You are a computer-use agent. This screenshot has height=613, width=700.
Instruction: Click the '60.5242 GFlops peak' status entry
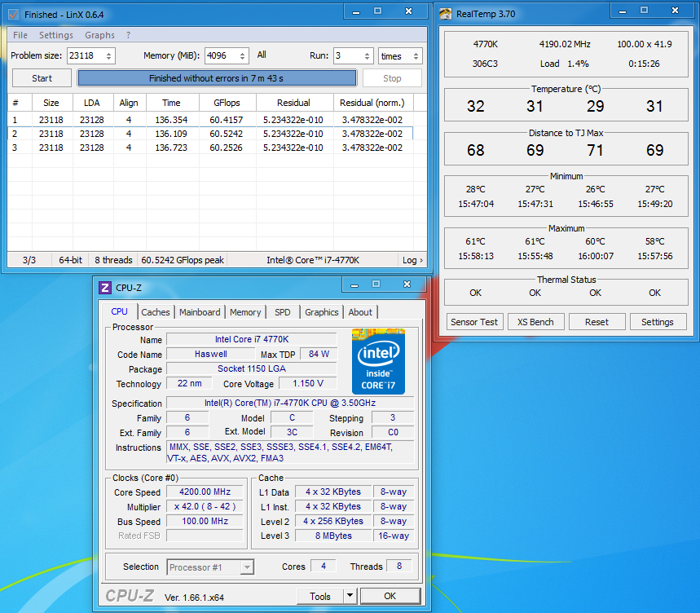pyautogui.click(x=183, y=260)
